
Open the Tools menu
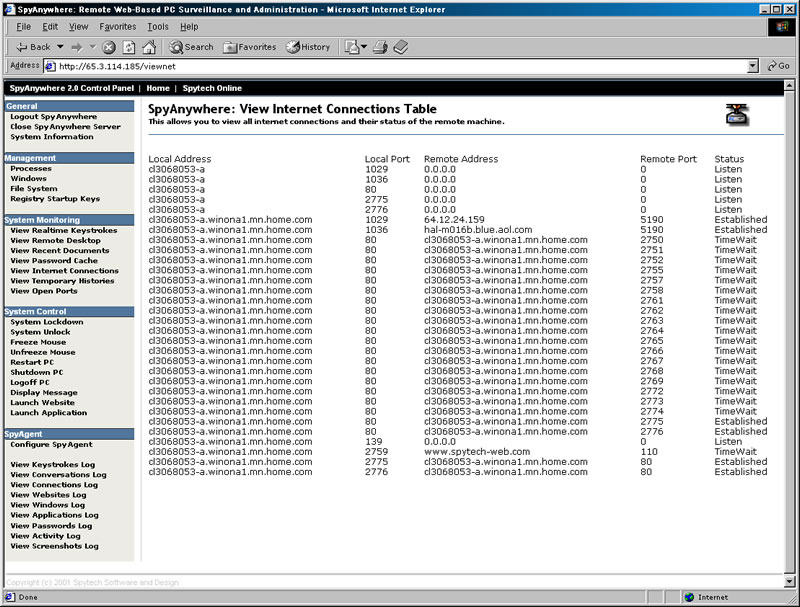pos(158,27)
